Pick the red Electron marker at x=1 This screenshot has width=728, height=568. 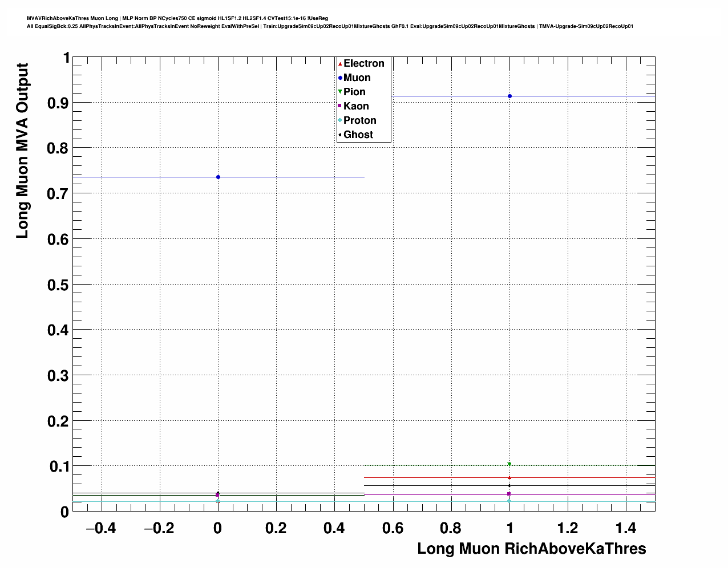click(x=509, y=477)
